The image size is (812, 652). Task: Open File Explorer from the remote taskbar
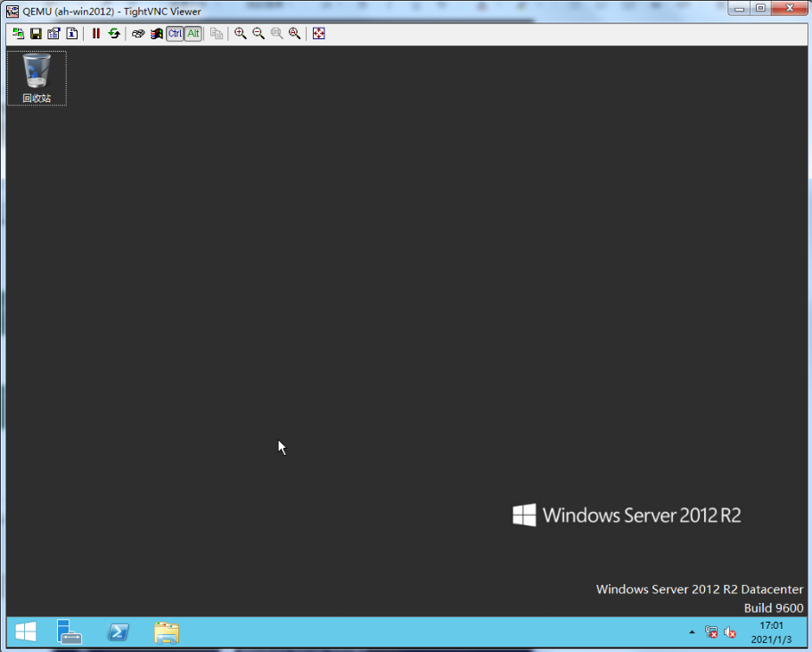click(x=166, y=632)
